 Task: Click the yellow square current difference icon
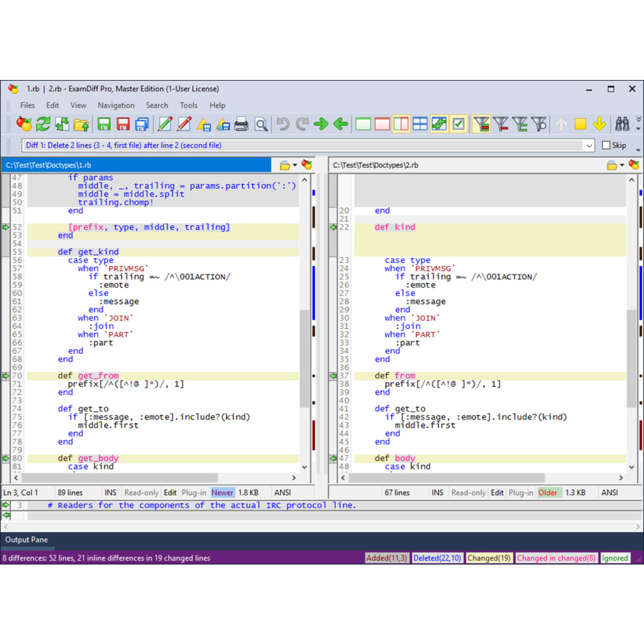click(580, 124)
